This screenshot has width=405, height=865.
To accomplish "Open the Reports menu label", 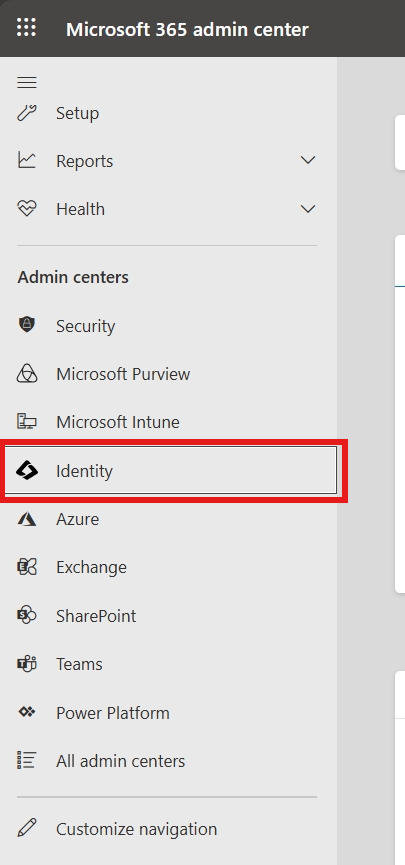I will (84, 161).
